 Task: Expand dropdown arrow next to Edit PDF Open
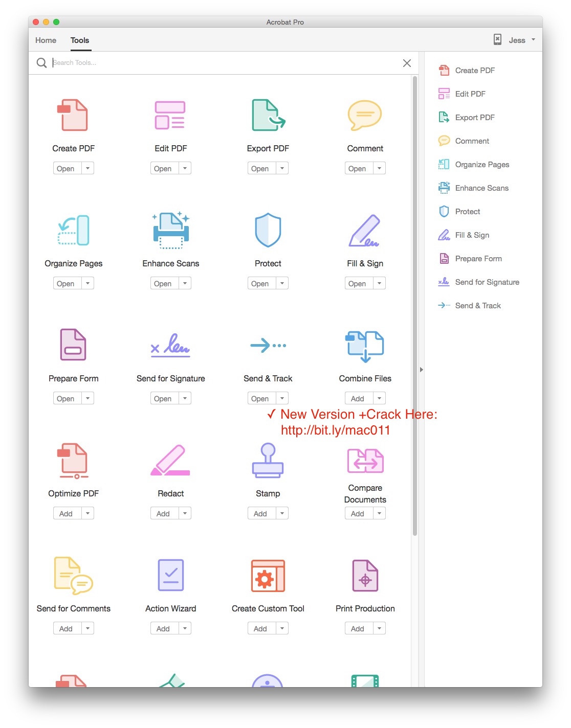point(185,168)
